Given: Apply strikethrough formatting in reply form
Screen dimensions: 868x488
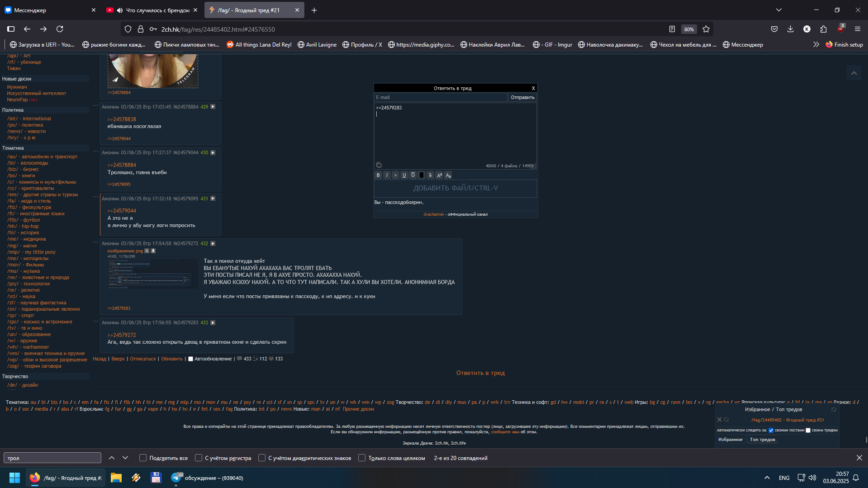Looking at the screenshot, I should (x=430, y=175).
